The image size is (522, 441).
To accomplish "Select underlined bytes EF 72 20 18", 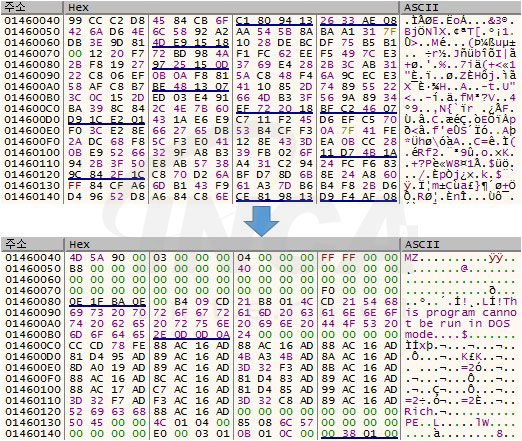I will (274, 109).
